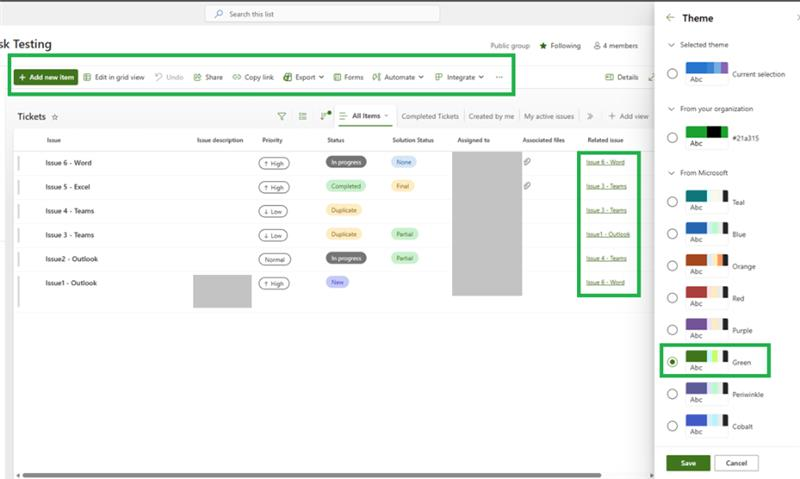
Task: Collapse the Selected theme section
Action: [x=671, y=45]
